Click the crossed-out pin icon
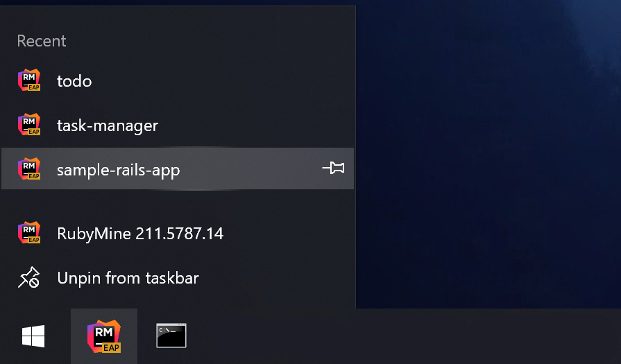The image size is (621, 364). [x=29, y=277]
